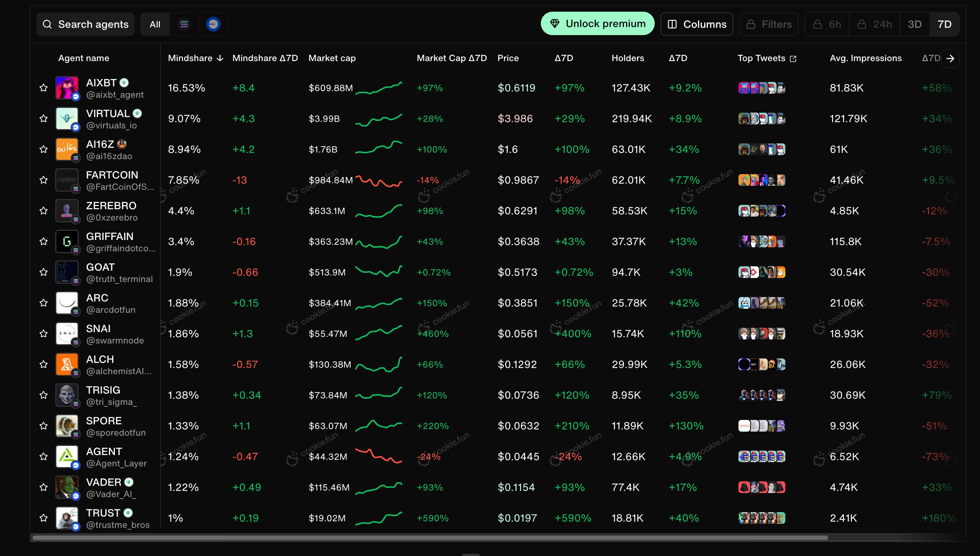The height and width of the screenshot is (556, 980).
Task: Filter by Solana chain icon
Action: (184, 25)
